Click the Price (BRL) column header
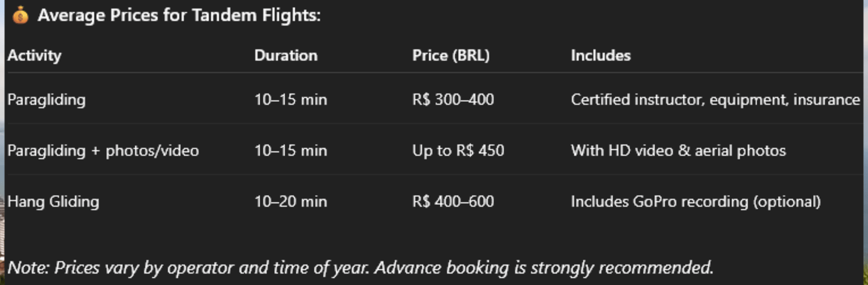Screen dimensions: 868x285 451,55
